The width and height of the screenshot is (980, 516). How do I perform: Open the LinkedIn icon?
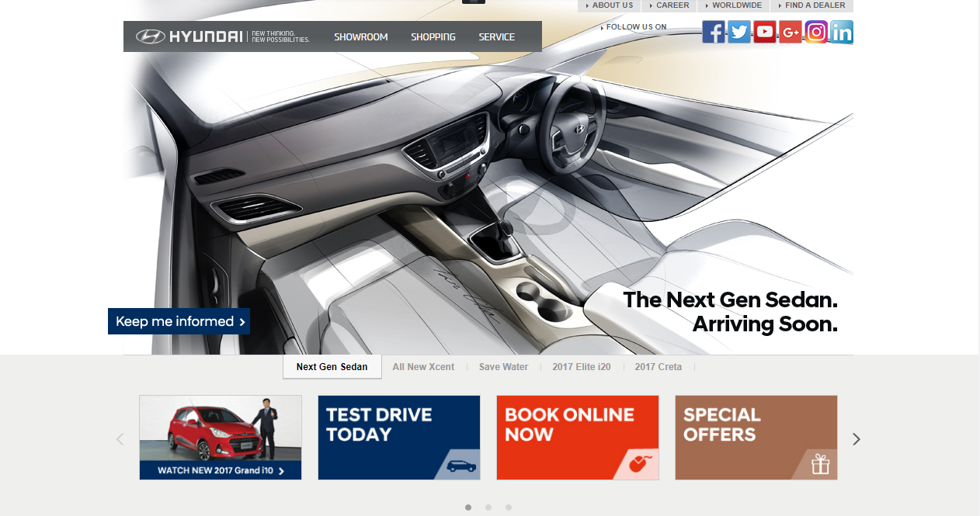coord(842,32)
